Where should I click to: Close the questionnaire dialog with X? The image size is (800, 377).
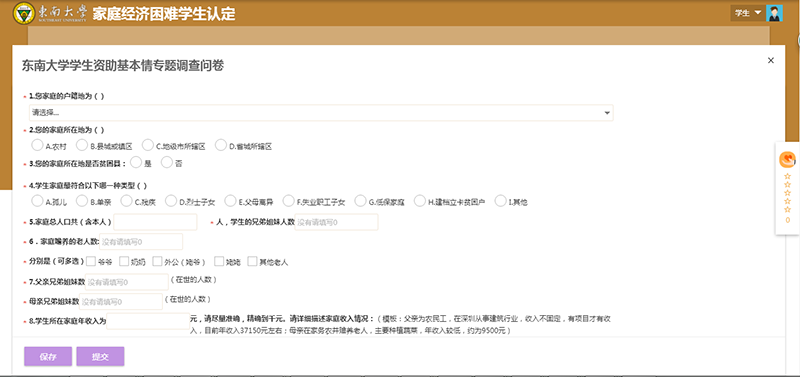[771, 60]
